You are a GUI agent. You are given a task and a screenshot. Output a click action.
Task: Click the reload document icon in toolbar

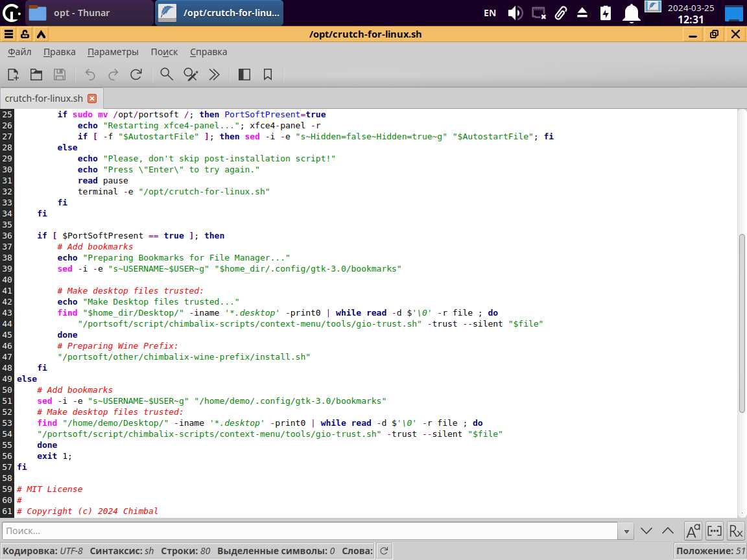(136, 75)
